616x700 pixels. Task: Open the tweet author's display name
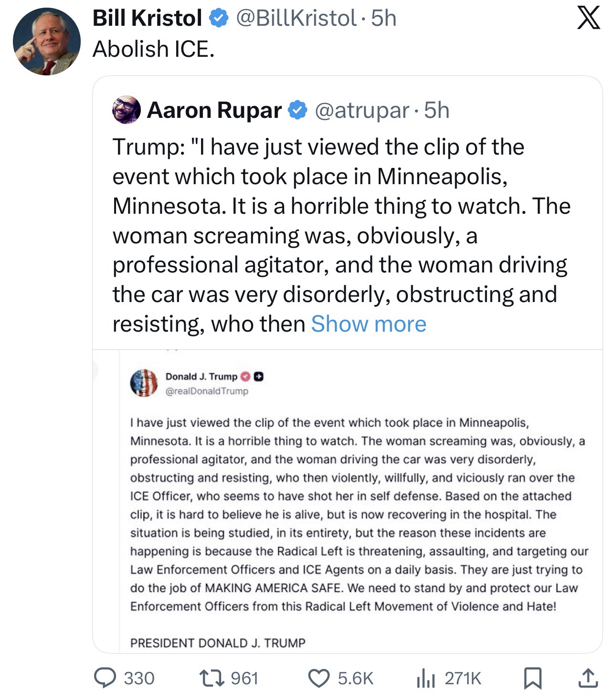147,19
